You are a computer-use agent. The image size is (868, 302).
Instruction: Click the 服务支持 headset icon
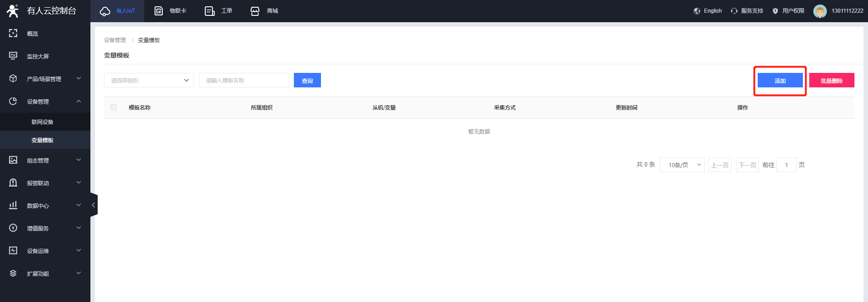click(734, 11)
